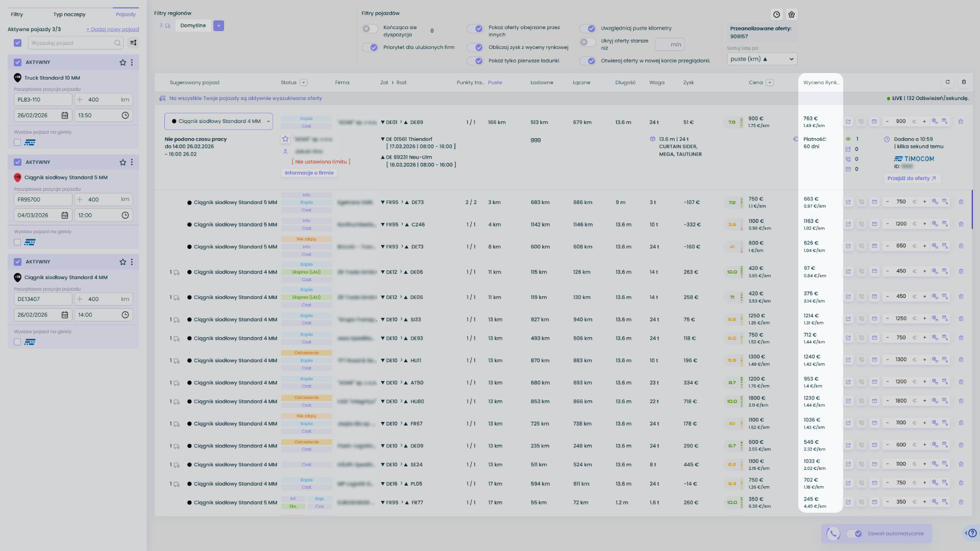Click 'Przejdź do oferty' button
Viewport: 980px width, 551px height.
tap(912, 179)
